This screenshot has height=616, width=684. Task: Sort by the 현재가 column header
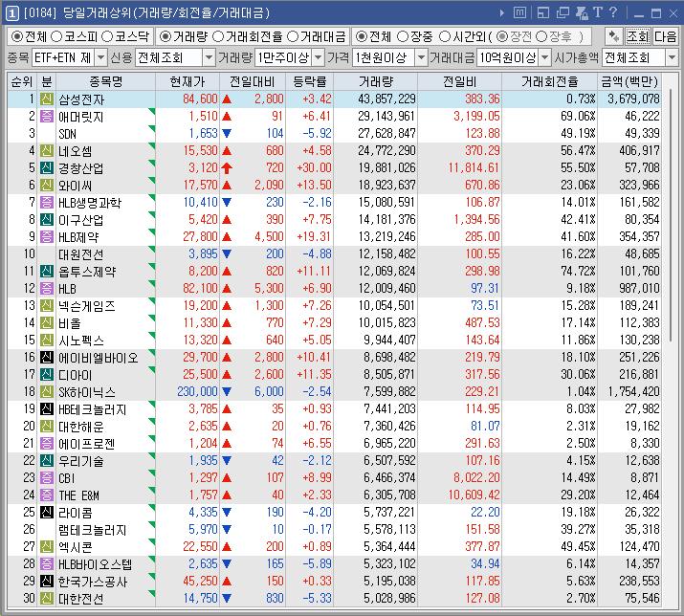point(188,81)
